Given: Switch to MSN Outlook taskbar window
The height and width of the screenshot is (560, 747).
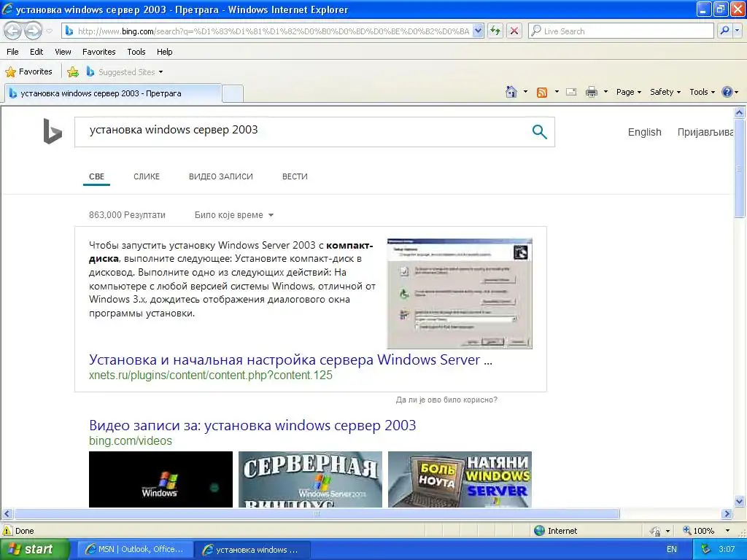Looking at the screenshot, I should click(135, 550).
